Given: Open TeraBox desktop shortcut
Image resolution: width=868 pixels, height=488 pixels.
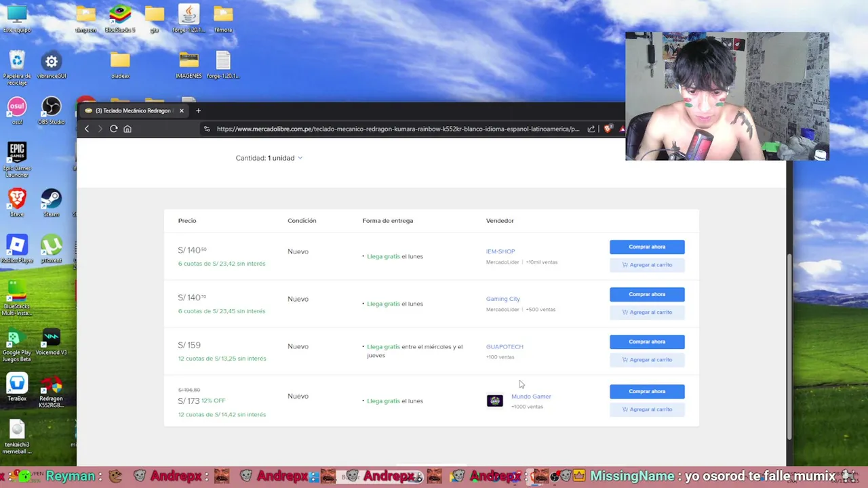Looking at the screenshot, I should [17, 388].
